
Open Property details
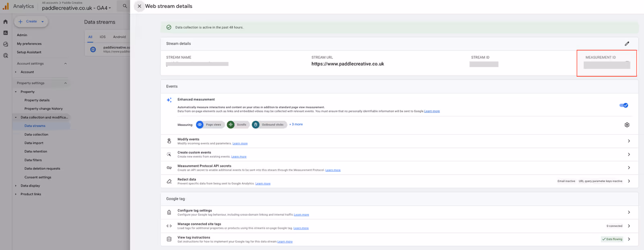pos(37,100)
